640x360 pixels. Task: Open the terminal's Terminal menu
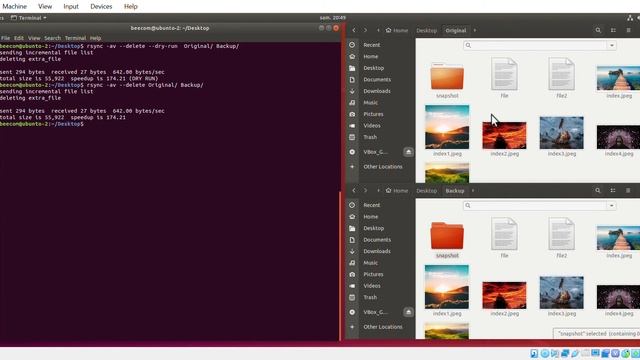[x=75, y=38]
